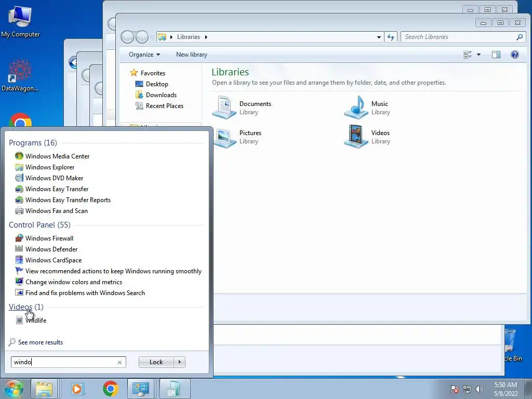Open the Pictures library
This screenshot has width=532, height=399.
[237, 137]
